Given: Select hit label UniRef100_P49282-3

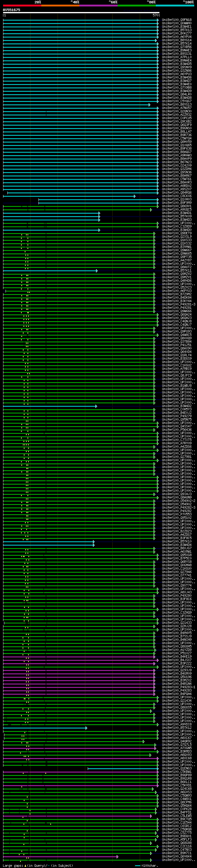Looking at the screenshot, I should tap(178, 507).
